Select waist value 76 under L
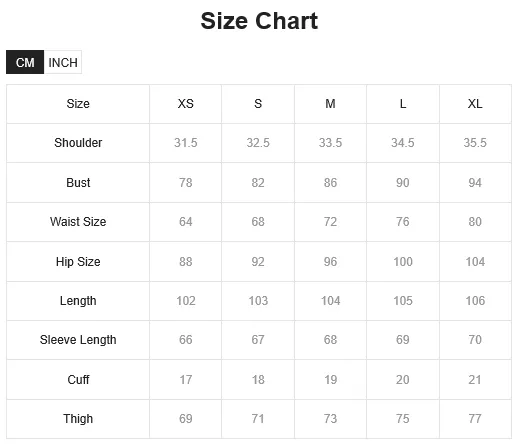The width and height of the screenshot is (518, 446). (403, 222)
